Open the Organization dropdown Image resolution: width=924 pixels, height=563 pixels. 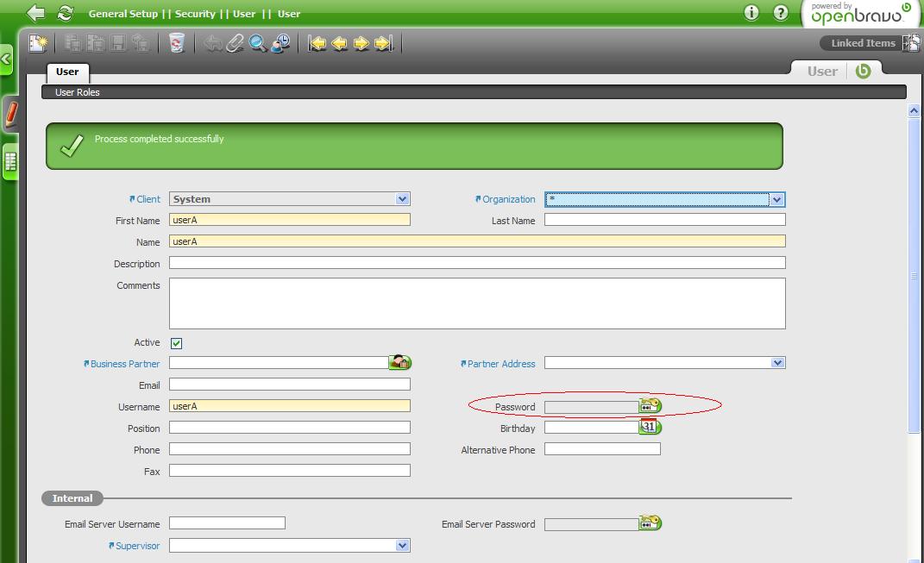(x=776, y=199)
